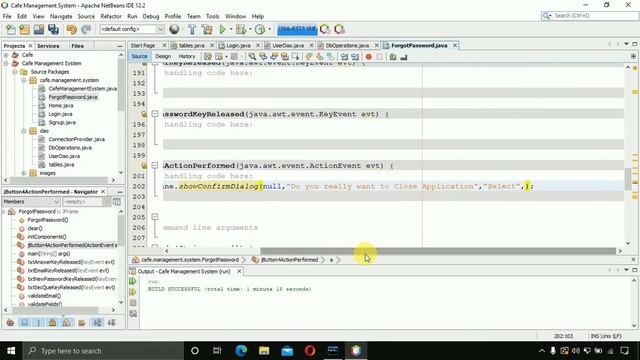Open the Debug menu
The image size is (640, 360).
click(151, 16)
